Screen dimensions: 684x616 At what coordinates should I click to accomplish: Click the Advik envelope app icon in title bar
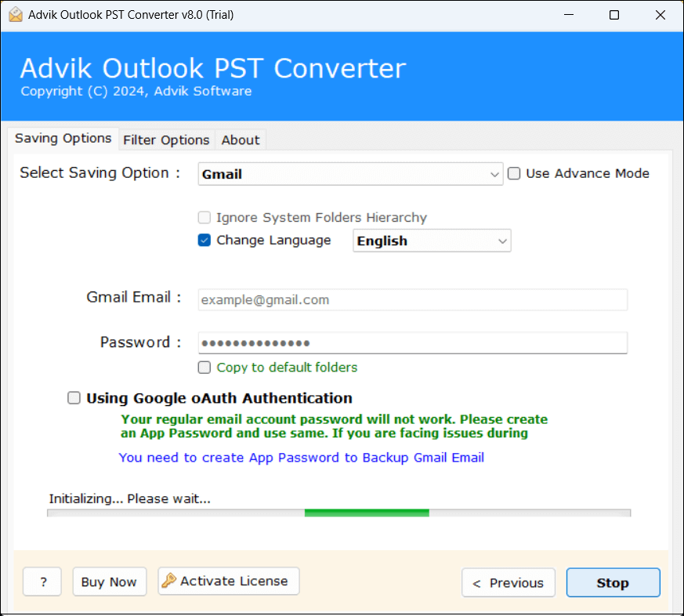click(x=16, y=14)
